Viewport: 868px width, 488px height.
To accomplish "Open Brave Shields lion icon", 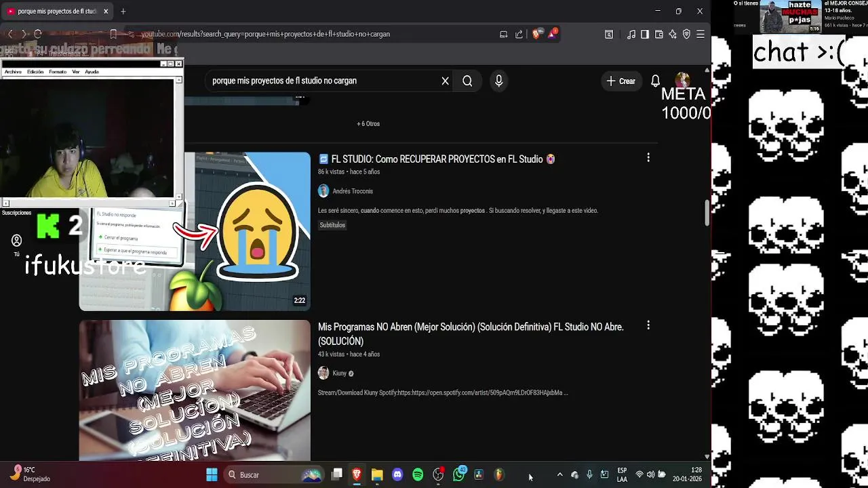I will (x=536, y=34).
